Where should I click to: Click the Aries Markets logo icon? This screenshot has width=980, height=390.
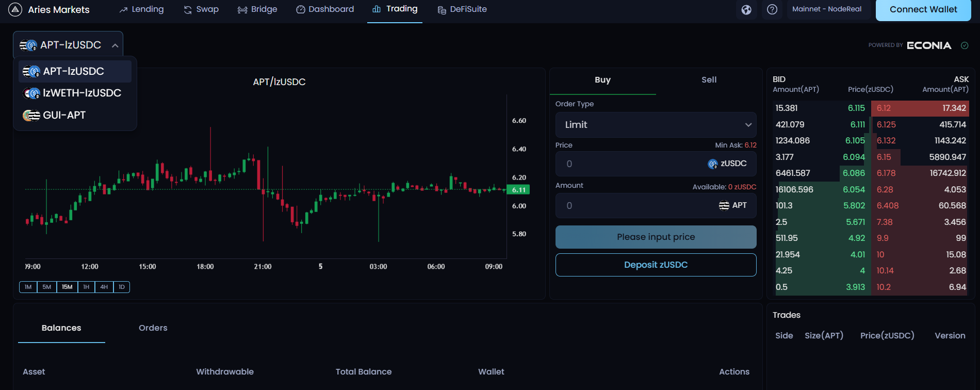click(15, 10)
